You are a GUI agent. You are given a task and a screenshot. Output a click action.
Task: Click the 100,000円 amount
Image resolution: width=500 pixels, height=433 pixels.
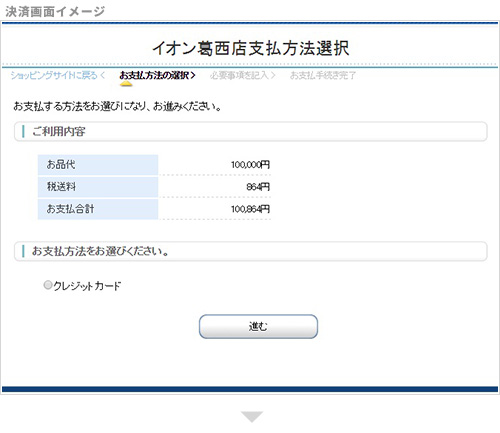[250, 165]
